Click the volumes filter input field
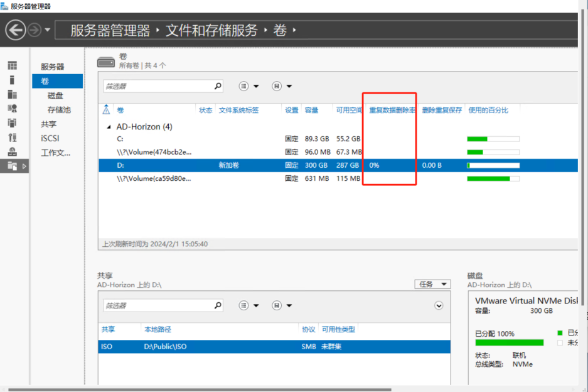Screen dimensions: 588x392 (158, 86)
